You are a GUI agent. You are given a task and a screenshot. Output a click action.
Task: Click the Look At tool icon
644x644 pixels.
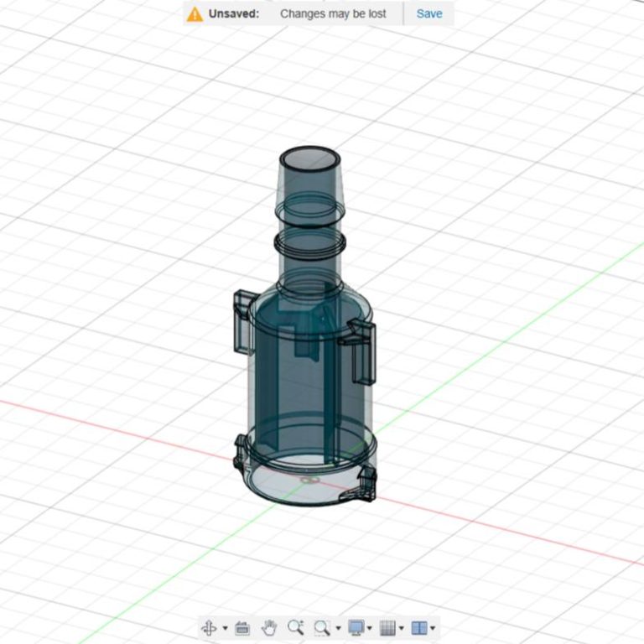click(x=242, y=627)
